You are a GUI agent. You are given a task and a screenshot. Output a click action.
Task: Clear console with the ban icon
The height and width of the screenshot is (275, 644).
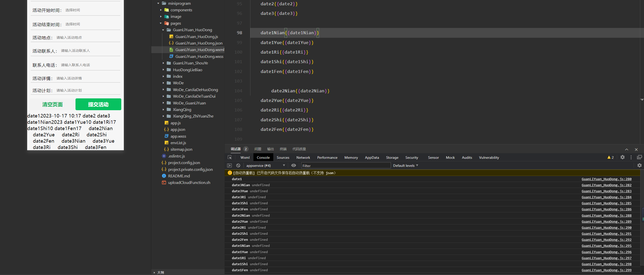click(238, 165)
